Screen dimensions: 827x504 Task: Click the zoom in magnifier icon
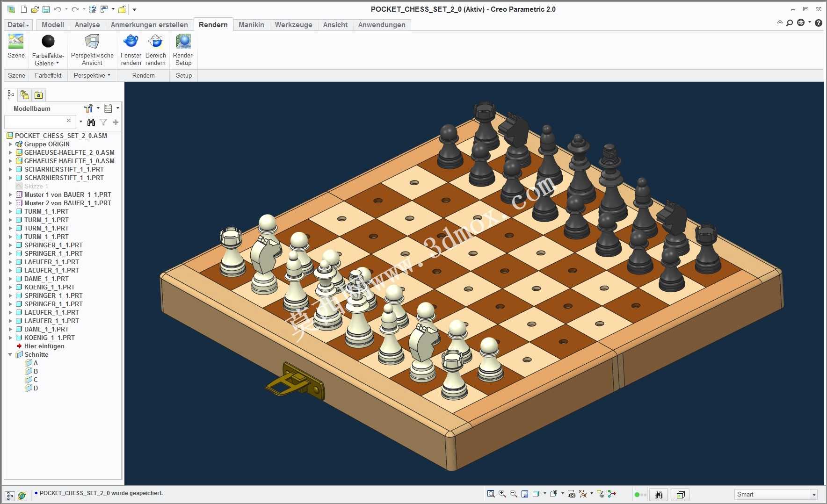coord(502,494)
